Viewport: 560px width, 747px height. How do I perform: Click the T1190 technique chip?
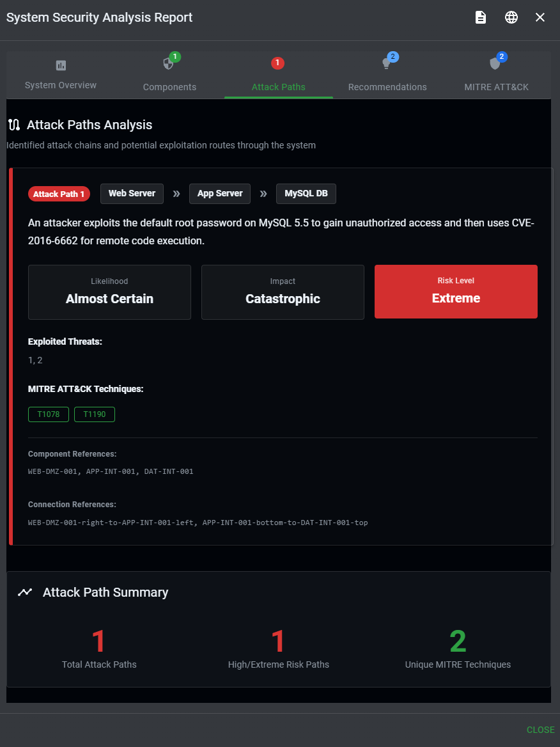95,414
